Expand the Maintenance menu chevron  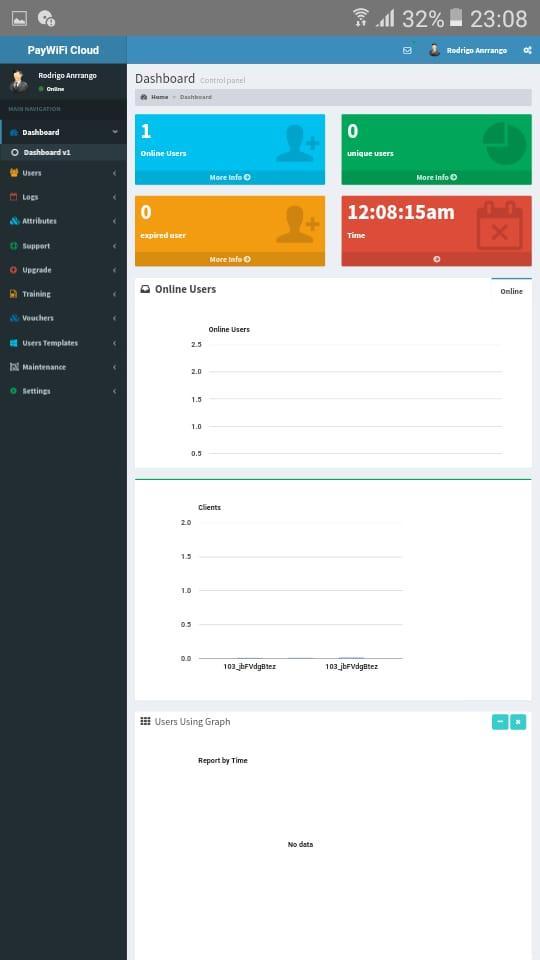point(114,367)
